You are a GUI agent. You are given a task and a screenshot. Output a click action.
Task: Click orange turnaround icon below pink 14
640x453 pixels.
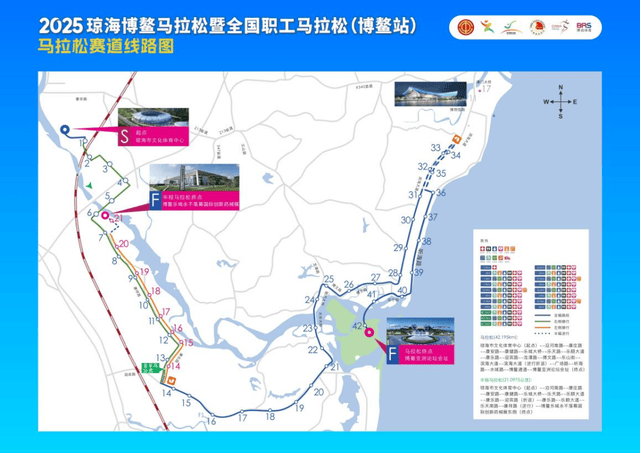(172, 380)
